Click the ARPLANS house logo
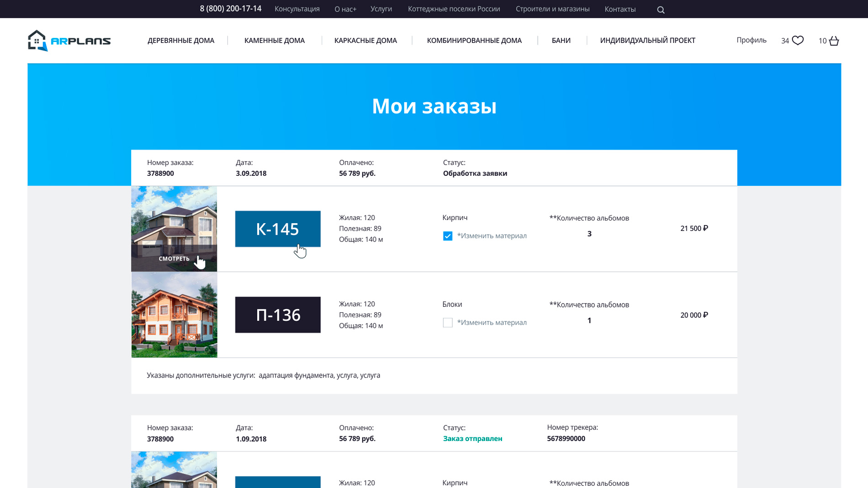The width and height of the screenshot is (868, 488). click(69, 41)
